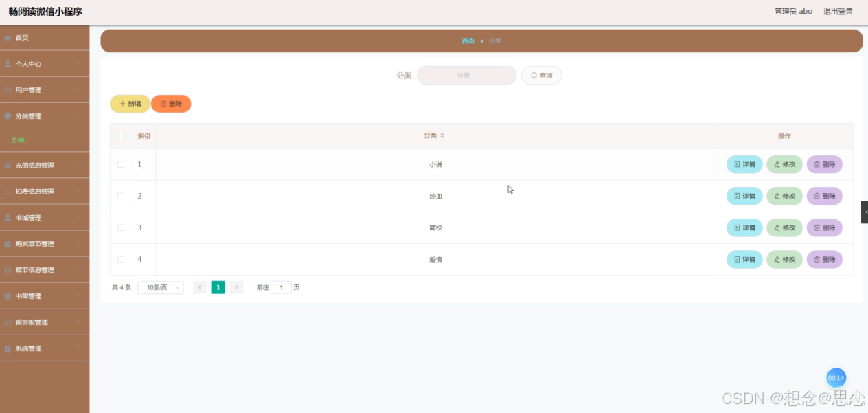Click 修改 for the 小说 row
This screenshot has height=413, width=868.
[x=784, y=164]
